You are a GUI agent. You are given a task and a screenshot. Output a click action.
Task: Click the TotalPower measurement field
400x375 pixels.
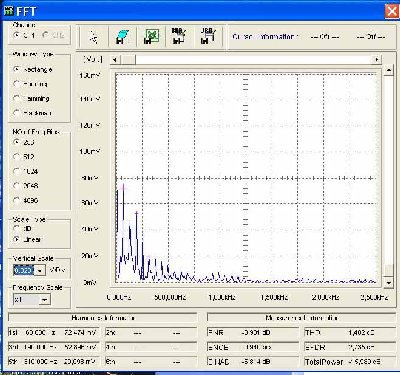click(x=350, y=362)
